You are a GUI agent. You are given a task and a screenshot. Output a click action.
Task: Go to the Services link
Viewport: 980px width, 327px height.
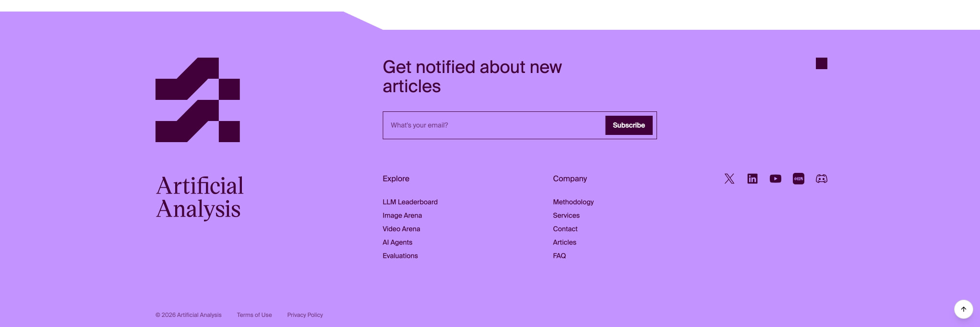tap(566, 216)
